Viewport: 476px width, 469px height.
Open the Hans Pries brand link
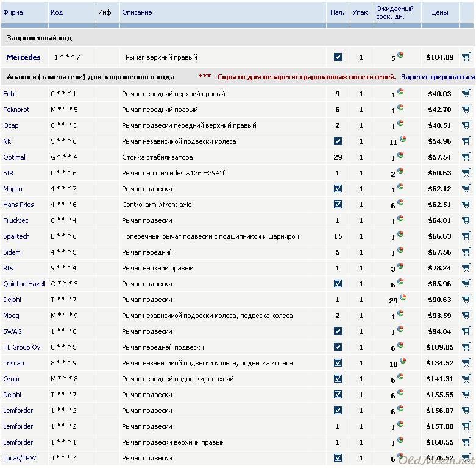tap(18, 205)
